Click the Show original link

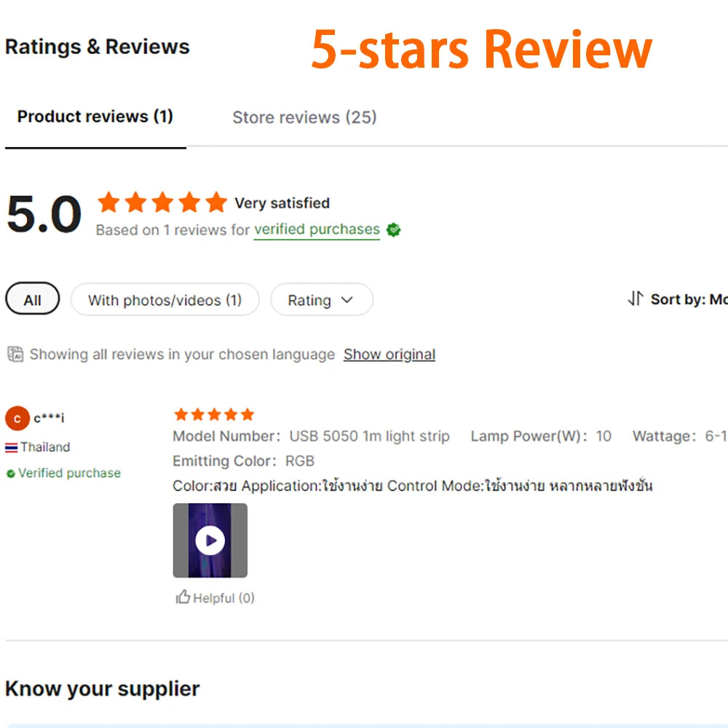coord(389,355)
